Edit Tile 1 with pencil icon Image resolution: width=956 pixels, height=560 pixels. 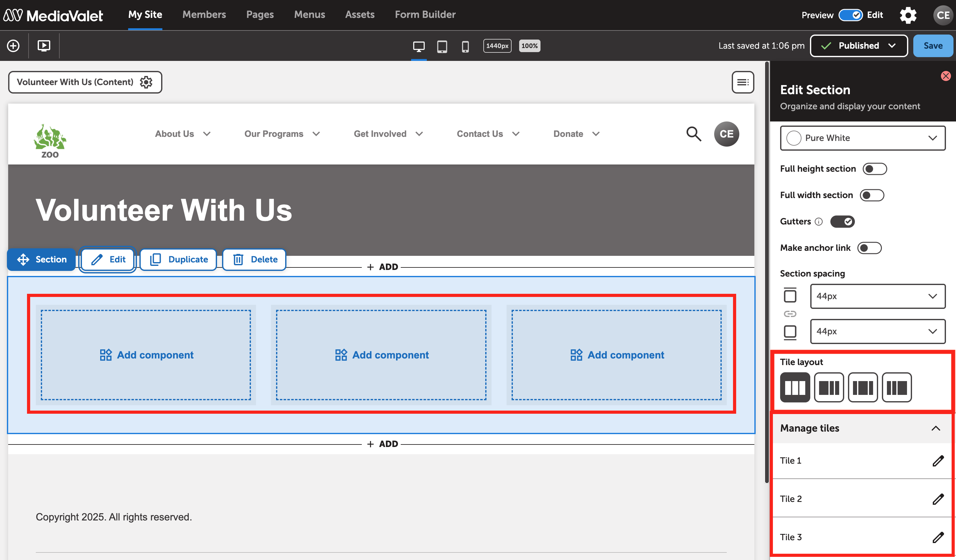click(x=938, y=461)
